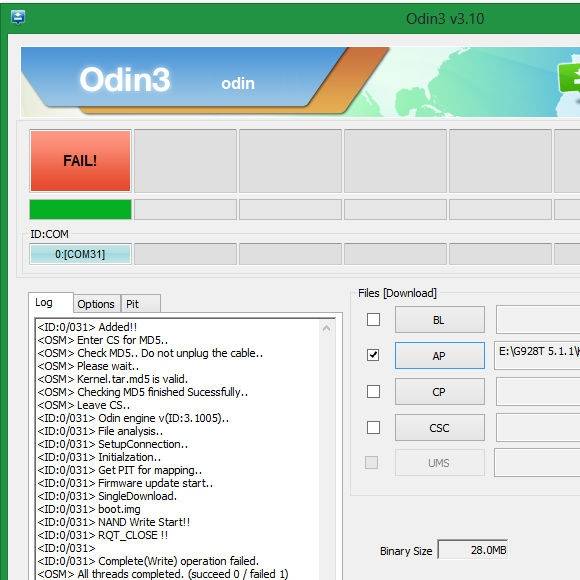Image resolution: width=580 pixels, height=580 pixels.
Task: Click the second empty ID:COM slot
Action: coord(290,254)
